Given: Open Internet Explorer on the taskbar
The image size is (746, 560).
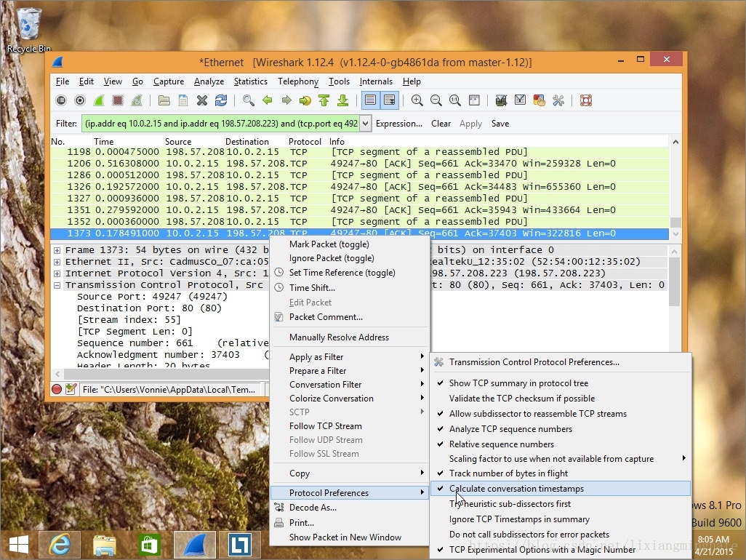Looking at the screenshot, I should click(x=60, y=545).
